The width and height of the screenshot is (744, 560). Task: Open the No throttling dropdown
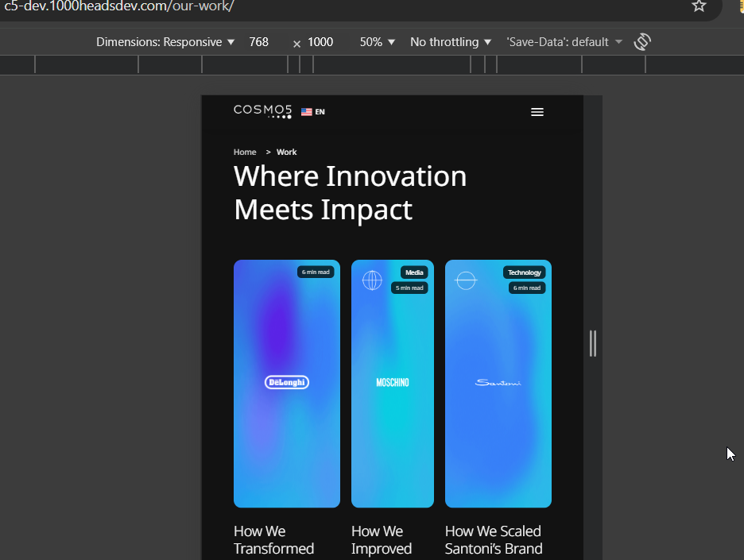click(450, 42)
